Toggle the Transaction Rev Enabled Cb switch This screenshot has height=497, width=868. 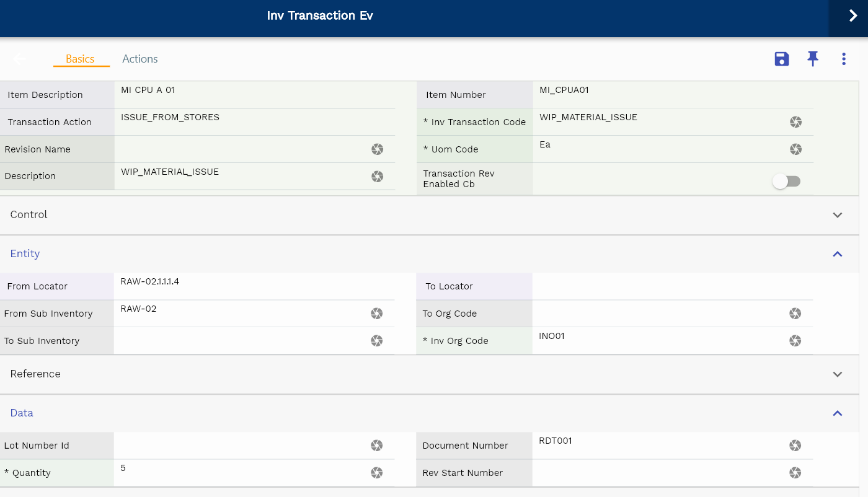coord(786,182)
